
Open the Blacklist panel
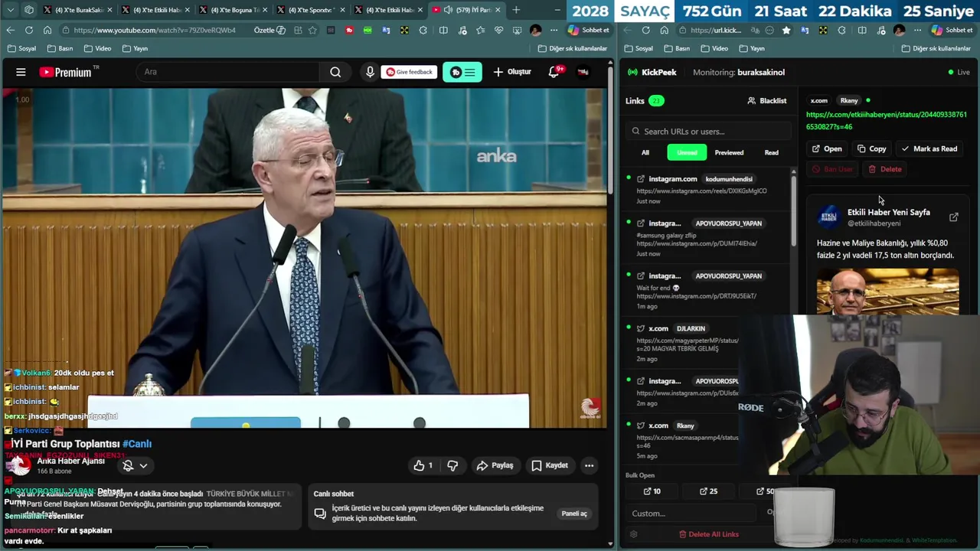click(x=766, y=100)
